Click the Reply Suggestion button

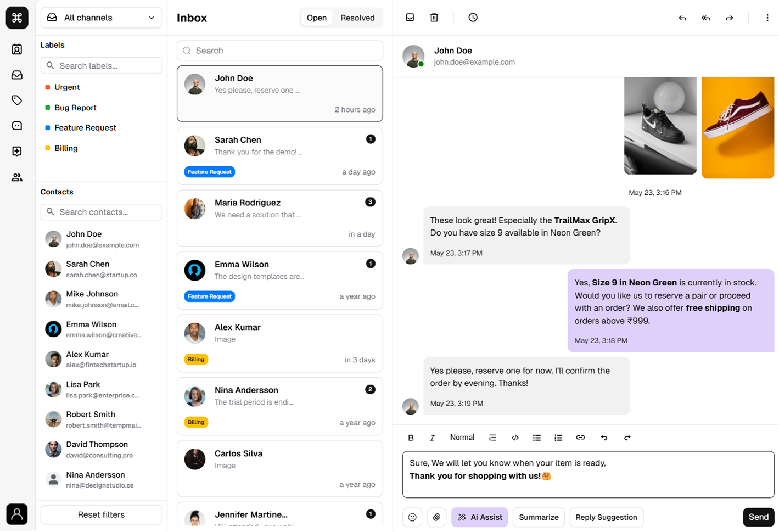click(606, 517)
